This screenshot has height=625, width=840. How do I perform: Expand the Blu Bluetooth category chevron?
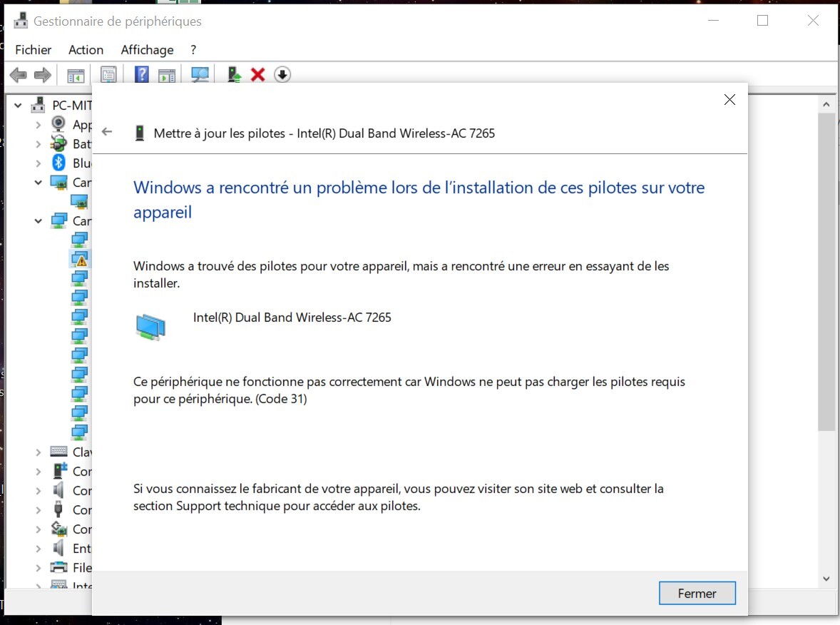click(38, 163)
